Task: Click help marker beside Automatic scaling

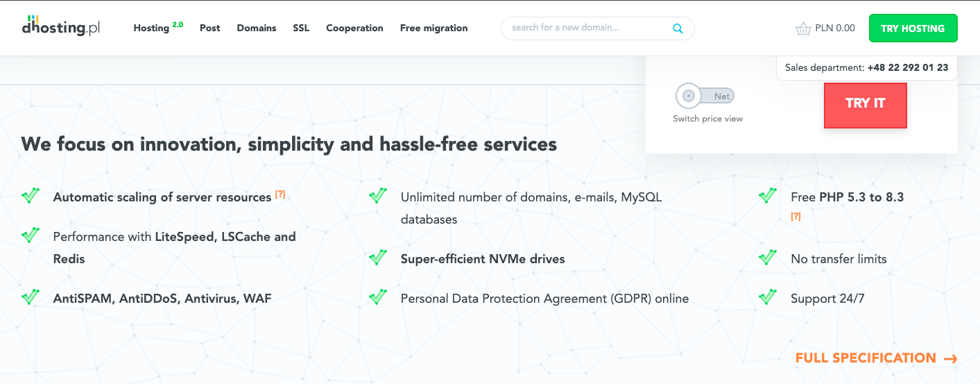Action: [x=280, y=194]
